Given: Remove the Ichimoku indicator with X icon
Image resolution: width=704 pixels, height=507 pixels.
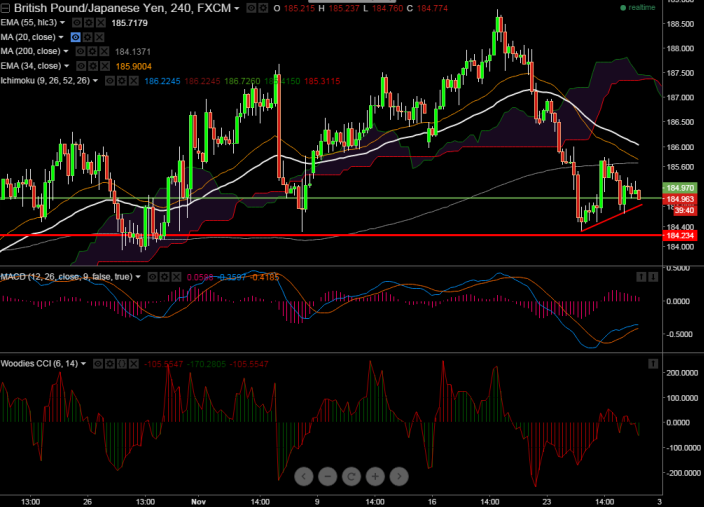Looking at the screenshot, I should [134, 80].
